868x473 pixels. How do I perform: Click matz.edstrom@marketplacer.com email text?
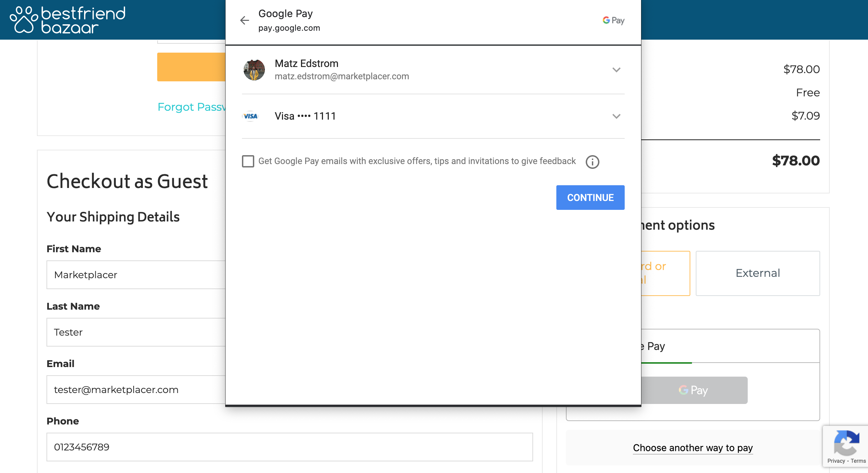pos(342,76)
